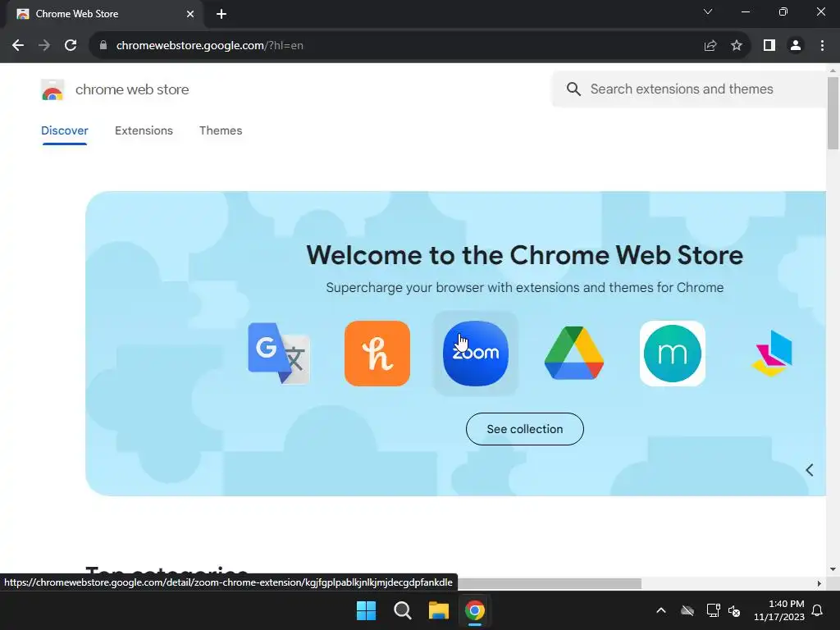Open File Explorer from taskbar

pos(438,610)
